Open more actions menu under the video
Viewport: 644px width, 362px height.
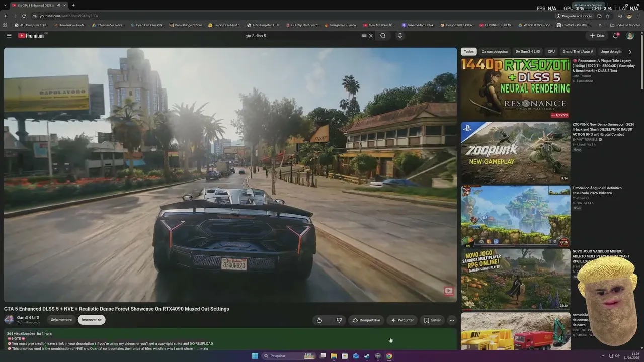click(452, 320)
